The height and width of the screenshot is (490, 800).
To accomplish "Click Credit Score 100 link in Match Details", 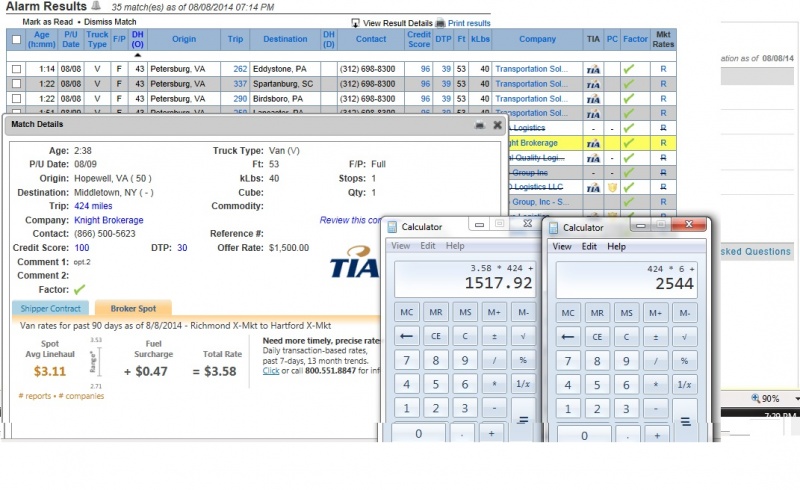I will (82, 248).
